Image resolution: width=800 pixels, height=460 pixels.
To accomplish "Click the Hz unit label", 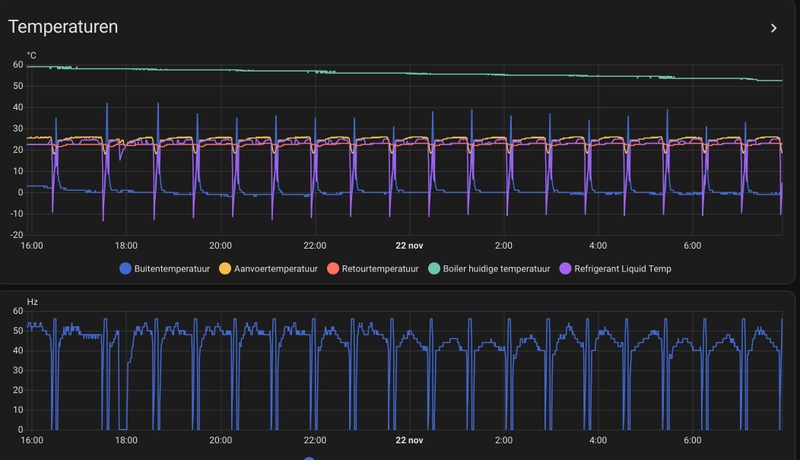I will tap(32, 302).
